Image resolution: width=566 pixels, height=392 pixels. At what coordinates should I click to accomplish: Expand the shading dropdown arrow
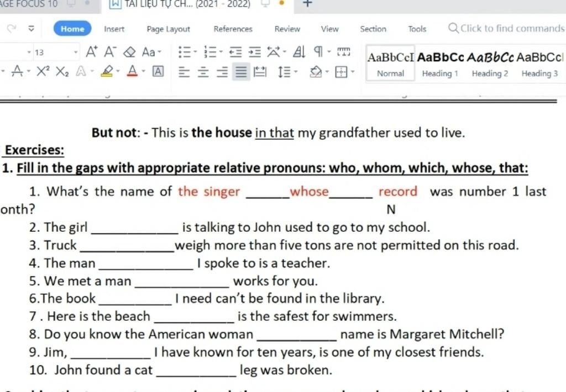(x=327, y=72)
